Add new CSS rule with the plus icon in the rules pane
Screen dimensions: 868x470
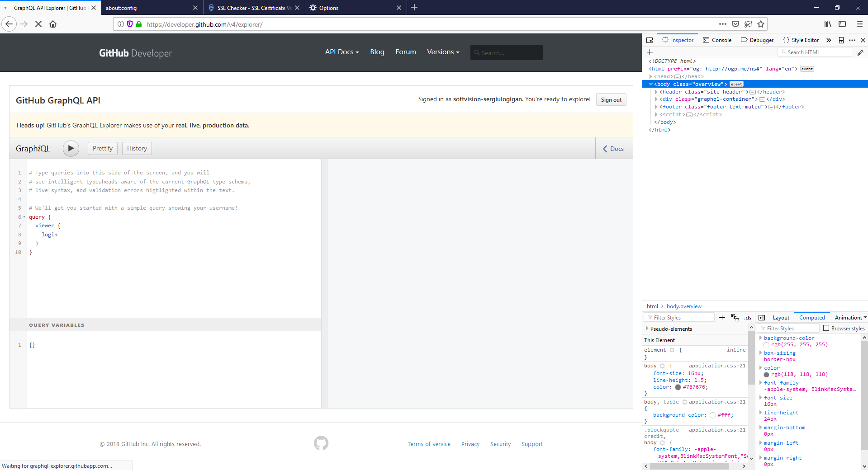(x=722, y=318)
